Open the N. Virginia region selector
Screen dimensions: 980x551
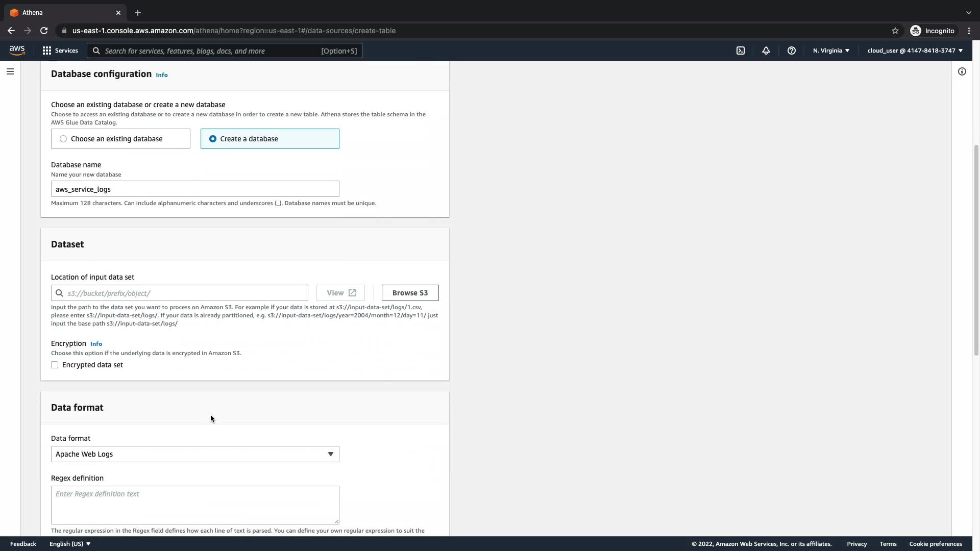tap(831, 51)
